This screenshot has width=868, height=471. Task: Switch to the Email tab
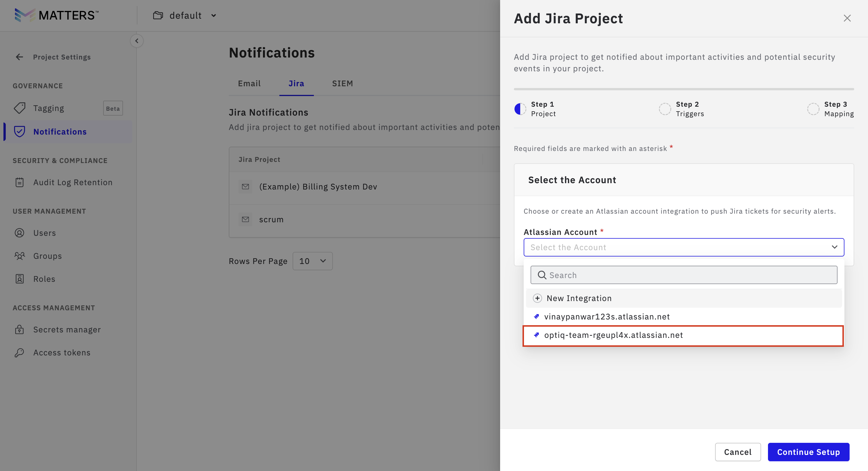[x=249, y=84]
